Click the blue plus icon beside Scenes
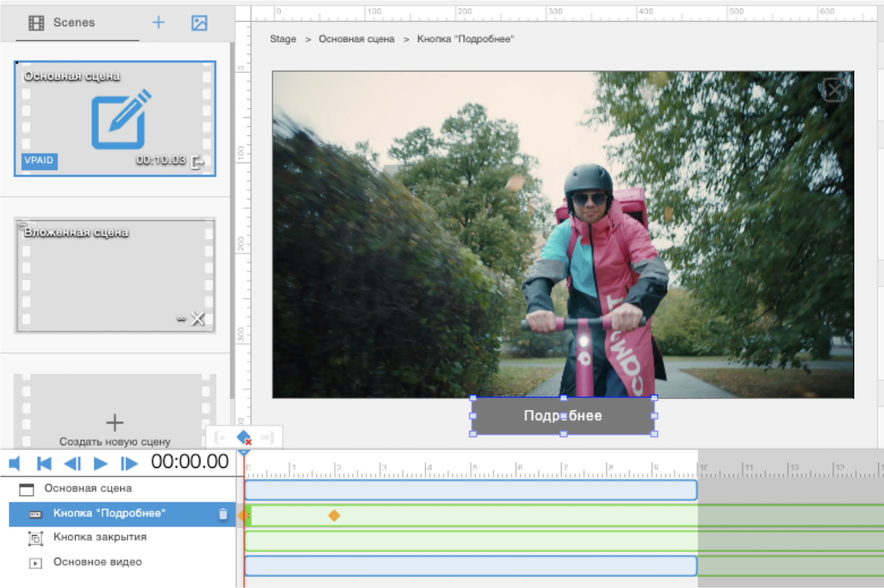 158,22
